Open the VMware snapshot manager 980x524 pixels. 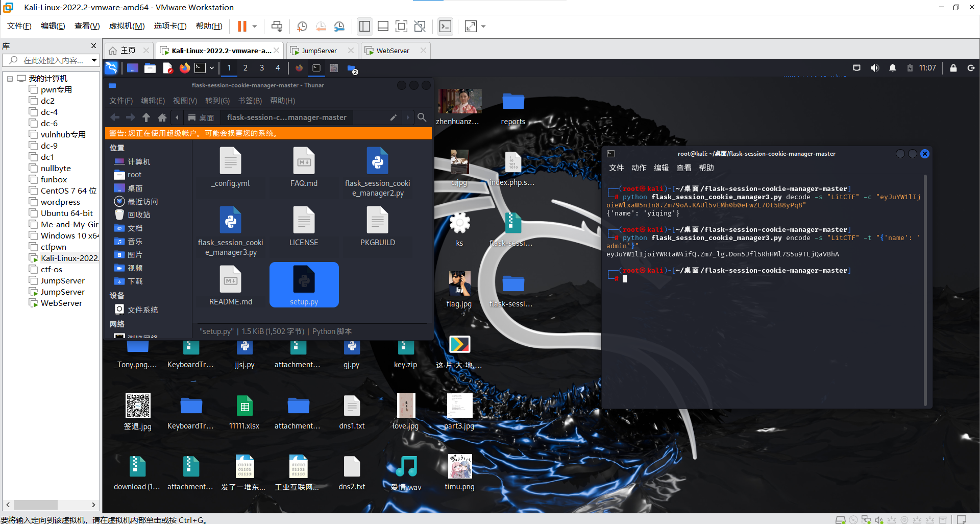coord(339,26)
